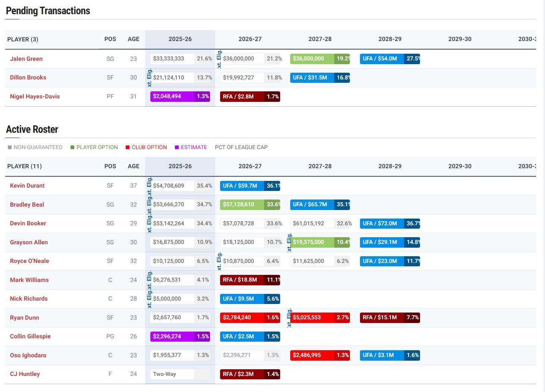545x392 pixels.
Task: Sort Active Roster by AGE column
Action: click(x=133, y=166)
